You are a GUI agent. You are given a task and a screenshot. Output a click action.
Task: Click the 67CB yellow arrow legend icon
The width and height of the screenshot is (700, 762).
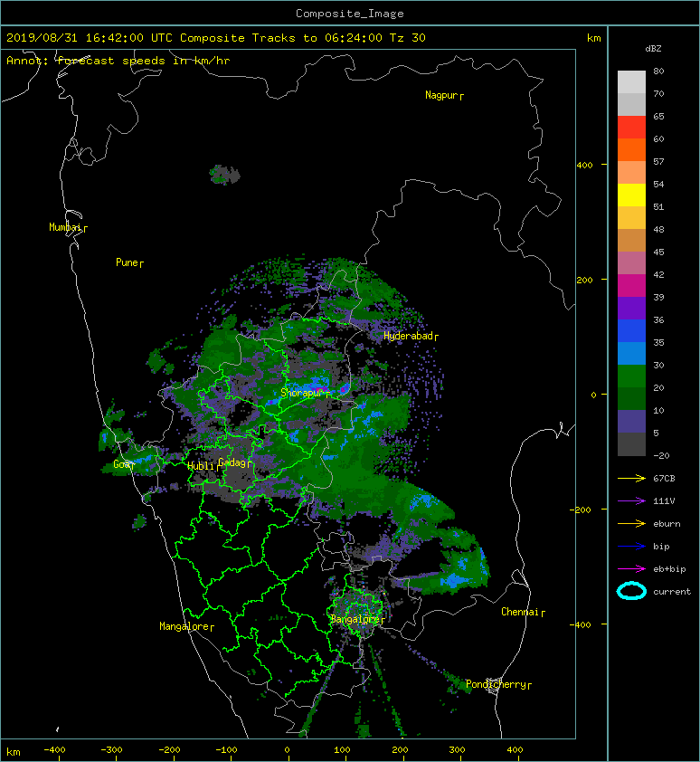coord(631,478)
